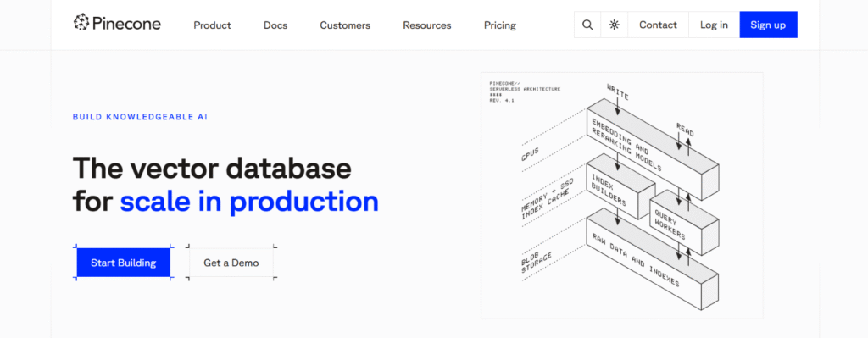The height and width of the screenshot is (338, 868).
Task: Click the Log in button
Action: 714,25
